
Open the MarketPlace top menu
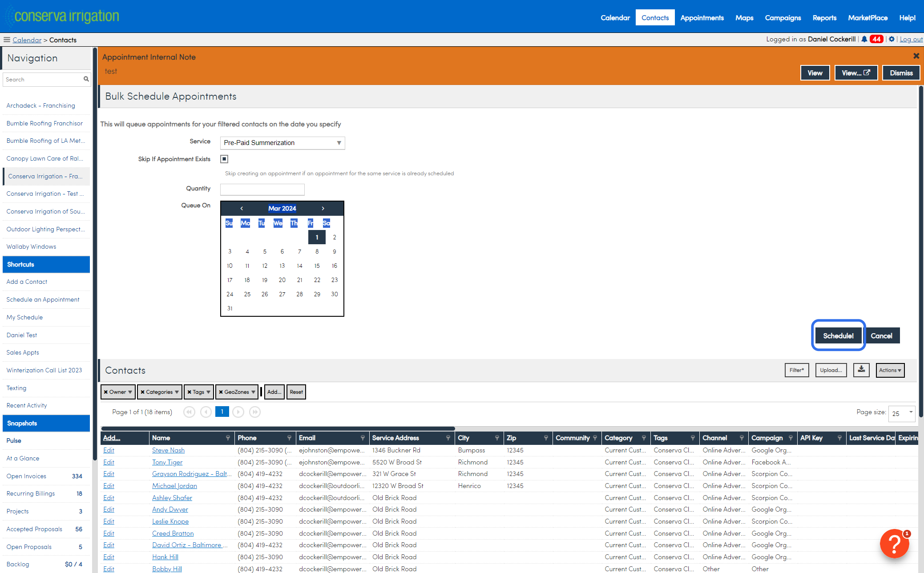click(868, 18)
